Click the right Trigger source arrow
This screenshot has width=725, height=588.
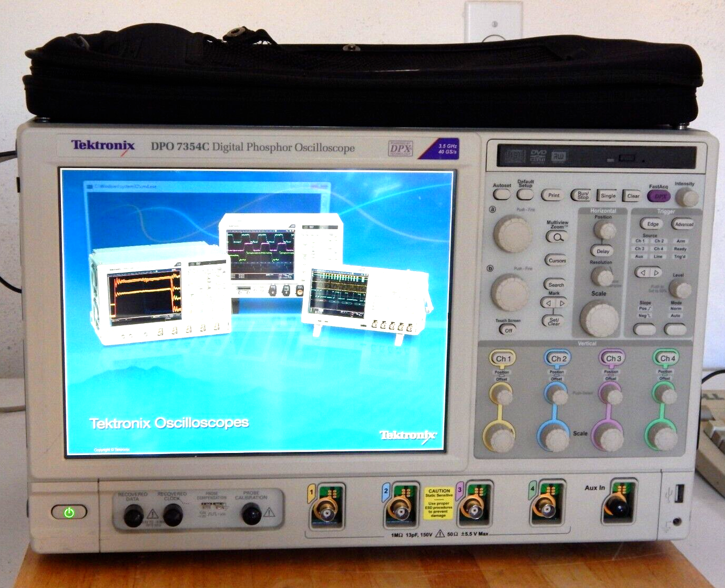click(656, 273)
